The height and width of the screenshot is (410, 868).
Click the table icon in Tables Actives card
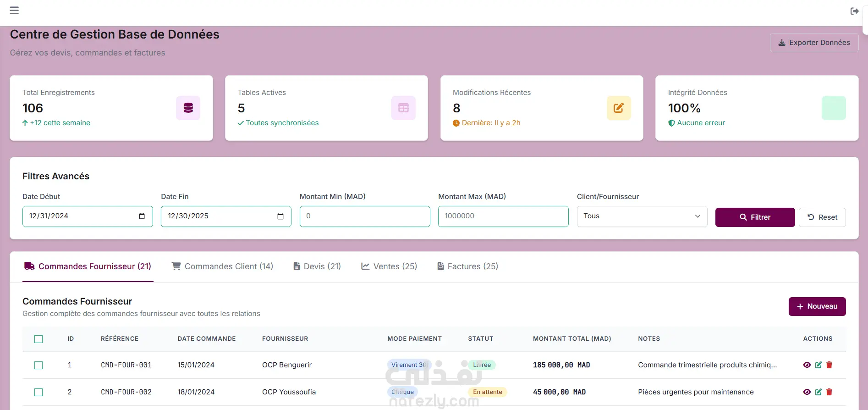(403, 108)
